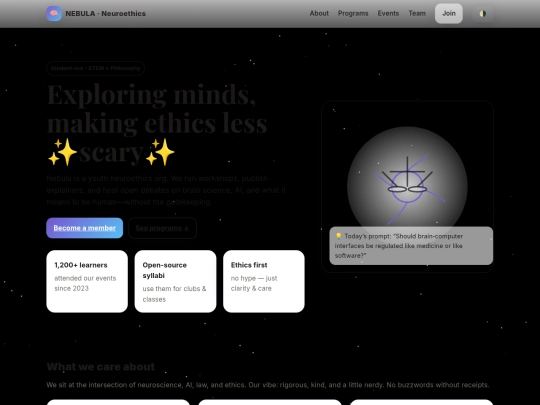The height and width of the screenshot is (405, 540).
Task: Click the NEBULA · Neuroethics brand text
Action: 105,13
